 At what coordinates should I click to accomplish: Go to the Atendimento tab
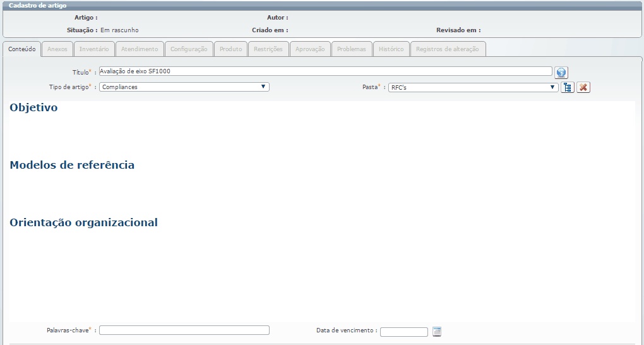[140, 49]
